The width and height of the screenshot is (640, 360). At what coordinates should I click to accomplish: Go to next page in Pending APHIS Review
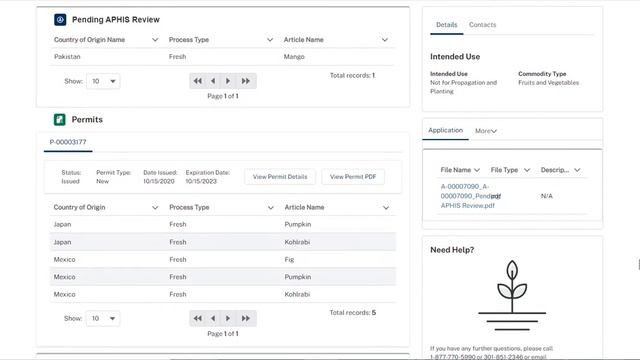click(x=228, y=81)
